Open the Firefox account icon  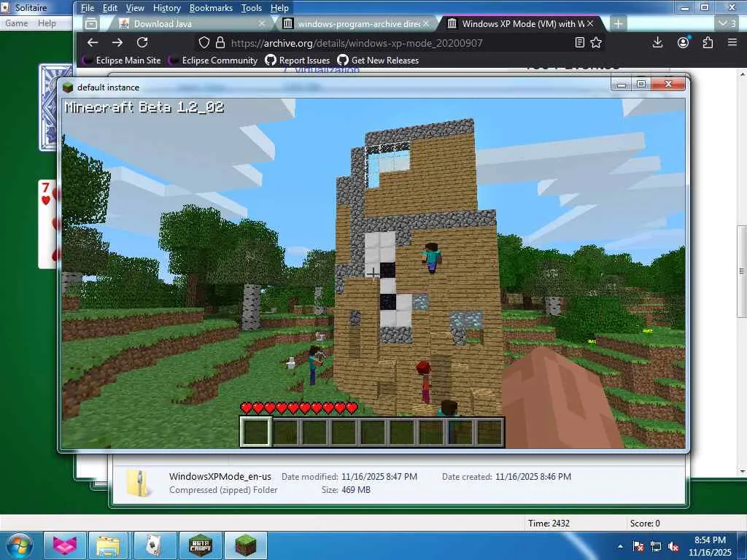tap(683, 43)
